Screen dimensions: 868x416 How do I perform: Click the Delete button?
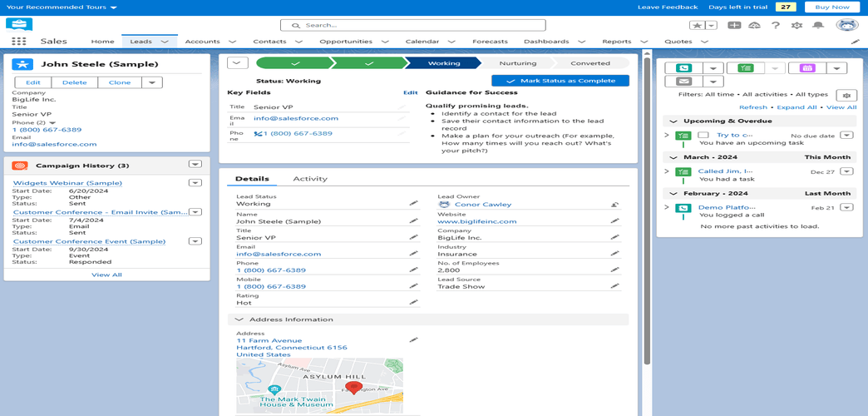[x=75, y=82]
